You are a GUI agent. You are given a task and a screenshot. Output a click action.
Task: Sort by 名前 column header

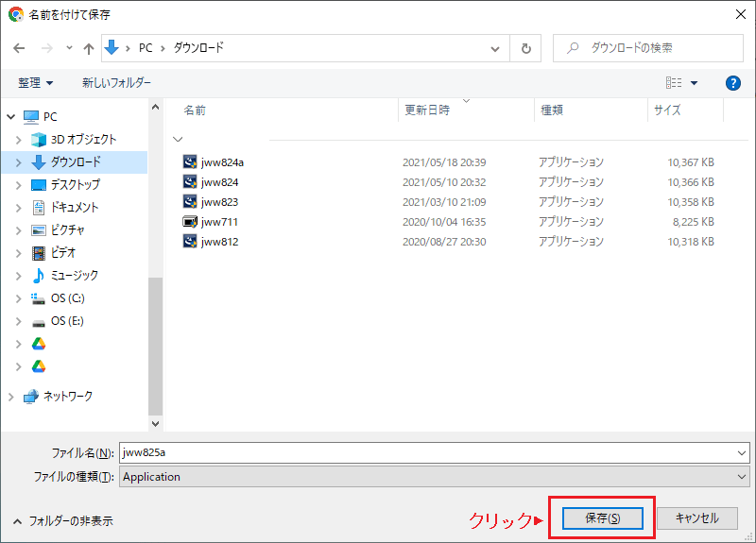tap(195, 110)
